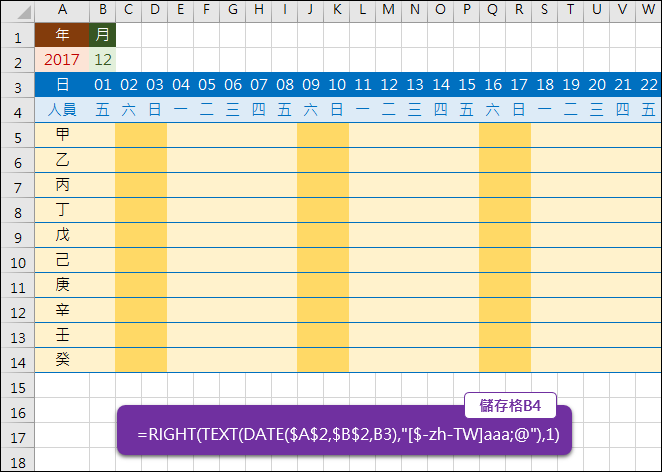Click the select-all corner of the sheet
Screen dimensions: 662x472
pos(18,11)
